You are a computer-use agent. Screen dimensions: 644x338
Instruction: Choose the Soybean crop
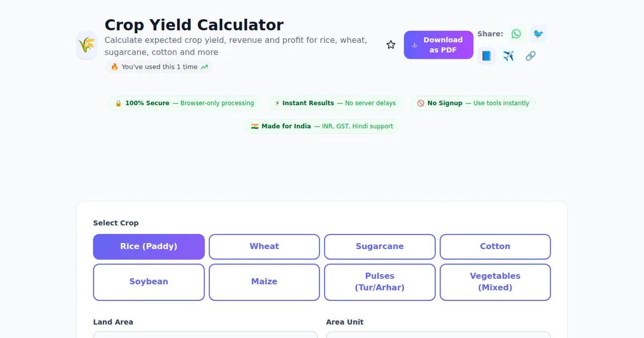(149, 282)
